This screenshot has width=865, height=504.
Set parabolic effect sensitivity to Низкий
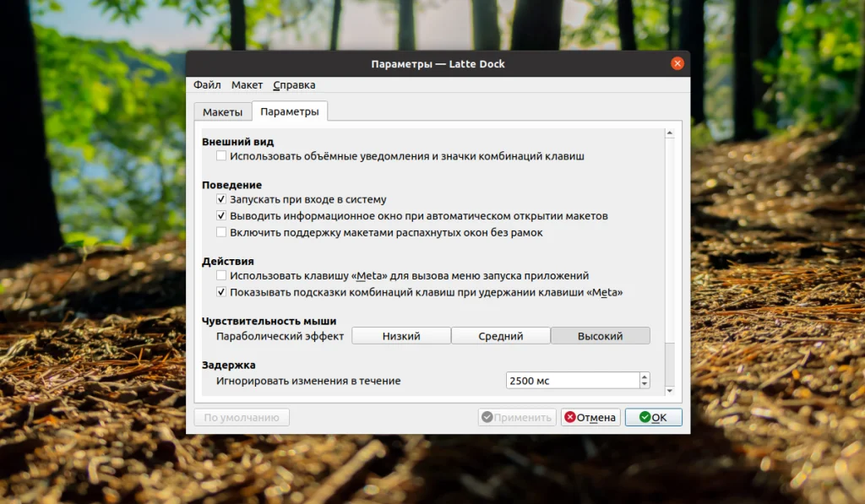tap(400, 335)
